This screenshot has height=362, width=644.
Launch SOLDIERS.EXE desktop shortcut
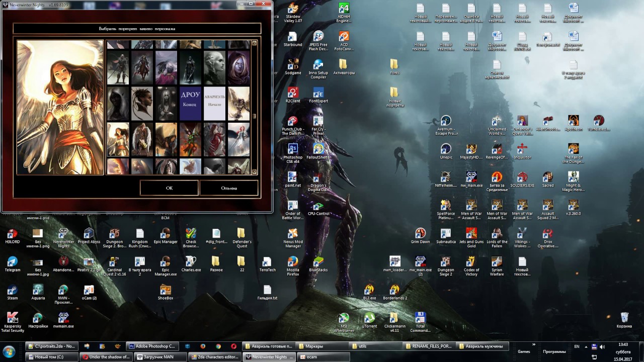522,179
